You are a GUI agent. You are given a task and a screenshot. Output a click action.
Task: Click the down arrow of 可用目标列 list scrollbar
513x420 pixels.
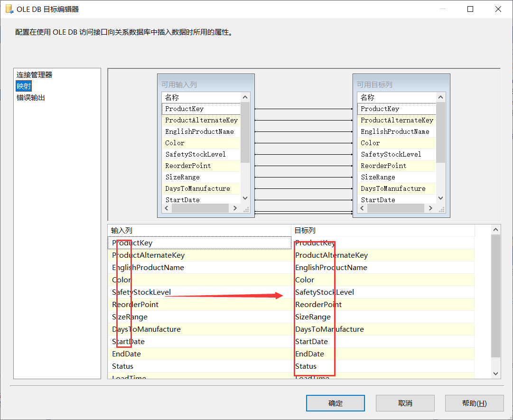[441, 198]
